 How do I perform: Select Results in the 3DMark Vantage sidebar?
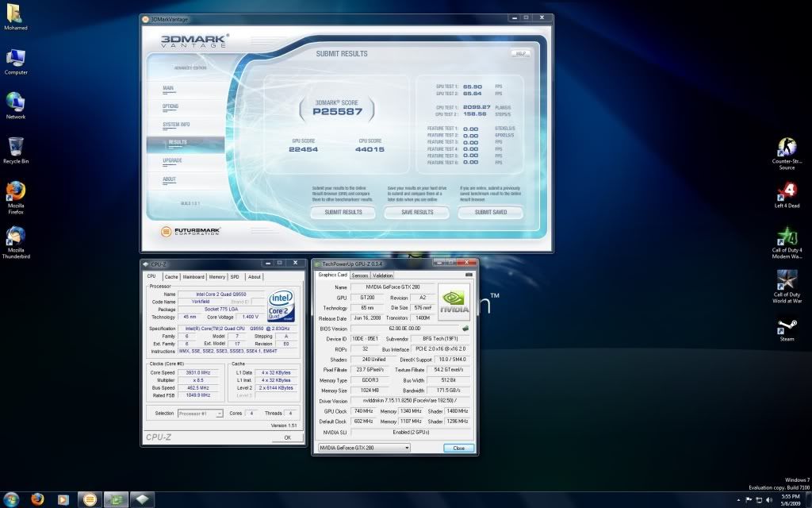[186, 143]
